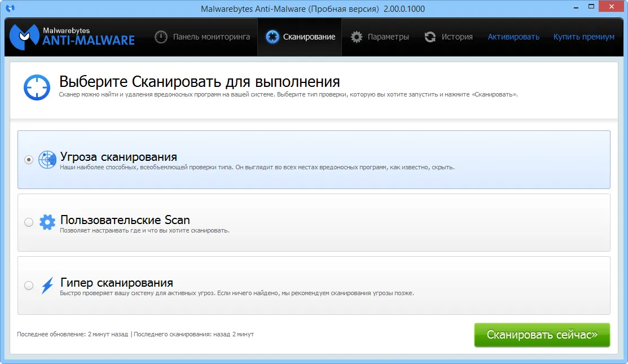Select the Гипер сканирования radio button
The width and height of the screenshot is (628, 364).
pyautogui.click(x=29, y=285)
